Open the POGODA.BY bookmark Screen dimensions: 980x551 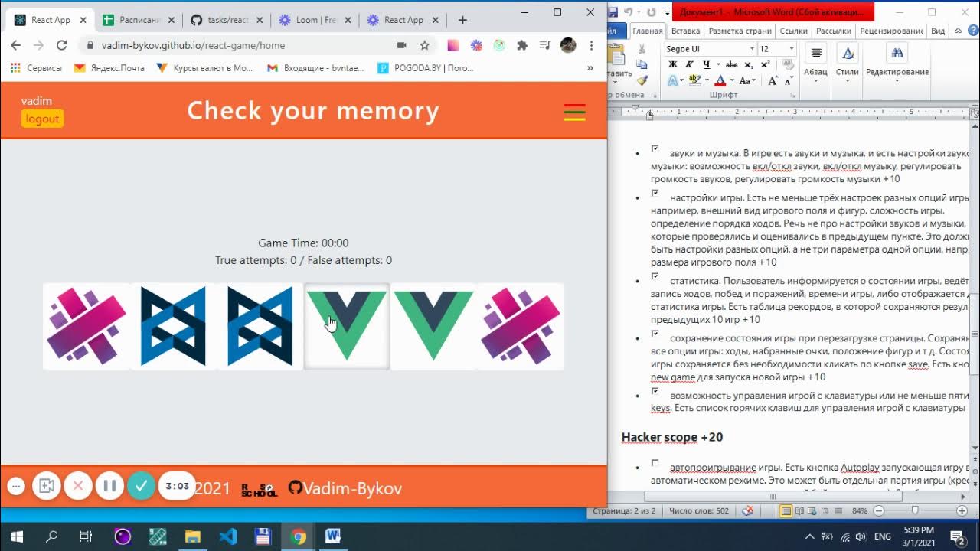coord(426,67)
